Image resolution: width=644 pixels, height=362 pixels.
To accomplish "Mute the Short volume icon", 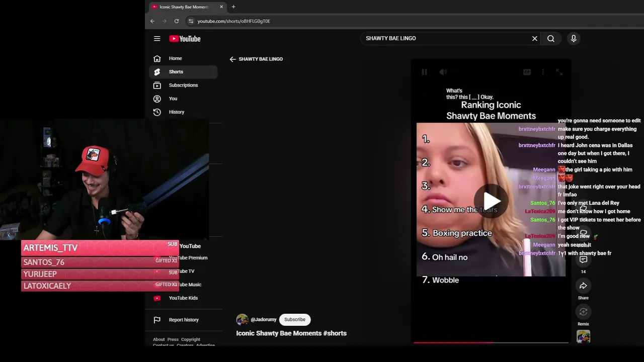I will [443, 72].
